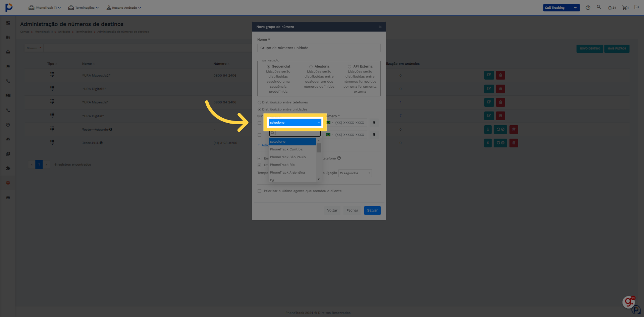Image resolution: width=644 pixels, height=317 pixels.
Task: Open the search magnifier in header
Action: [x=599, y=7]
